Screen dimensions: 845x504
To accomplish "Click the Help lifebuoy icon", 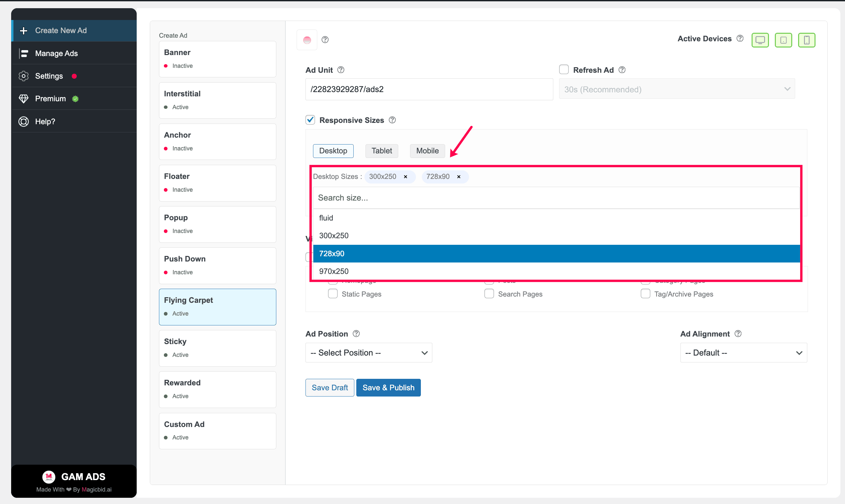I will pyautogui.click(x=23, y=122).
